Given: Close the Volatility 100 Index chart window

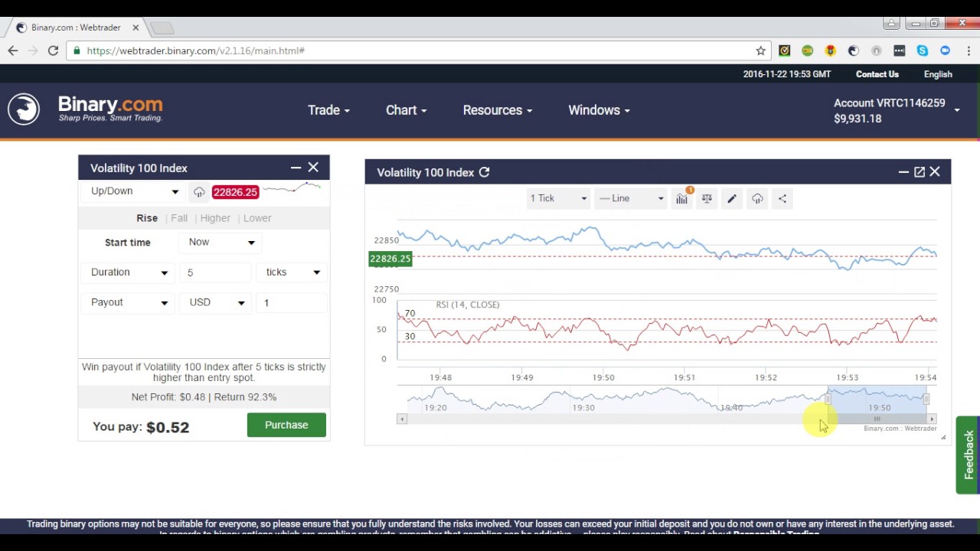Looking at the screenshot, I should click(935, 172).
